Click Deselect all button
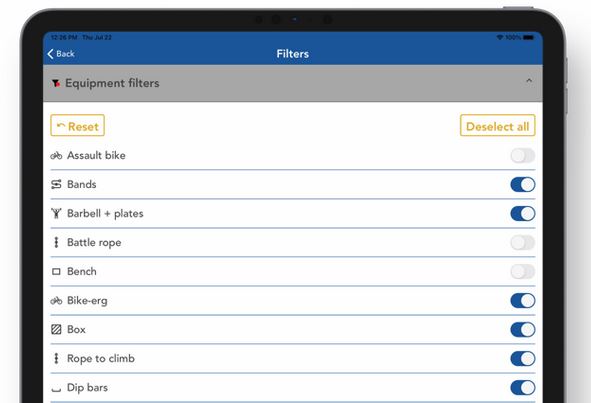The image size is (591, 403). (498, 126)
